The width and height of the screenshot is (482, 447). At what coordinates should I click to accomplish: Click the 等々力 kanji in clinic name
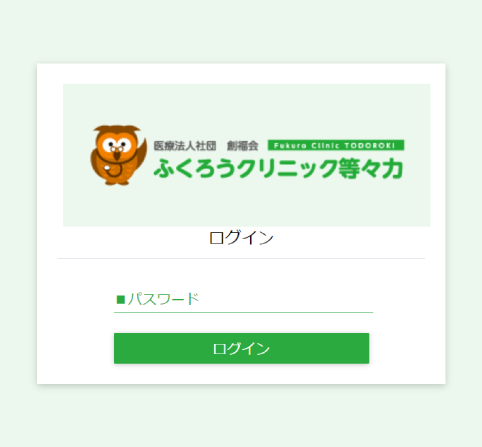tap(370, 168)
